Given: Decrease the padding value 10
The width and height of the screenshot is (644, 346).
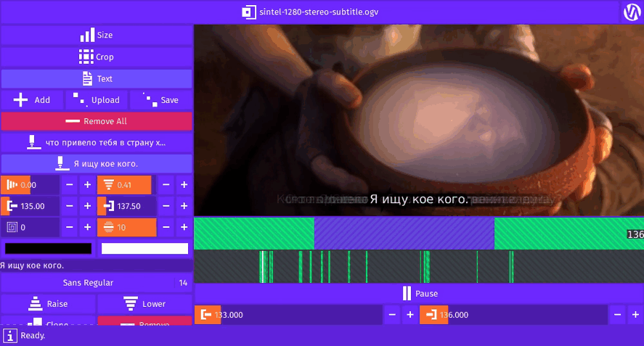Looking at the screenshot, I should [x=166, y=227].
